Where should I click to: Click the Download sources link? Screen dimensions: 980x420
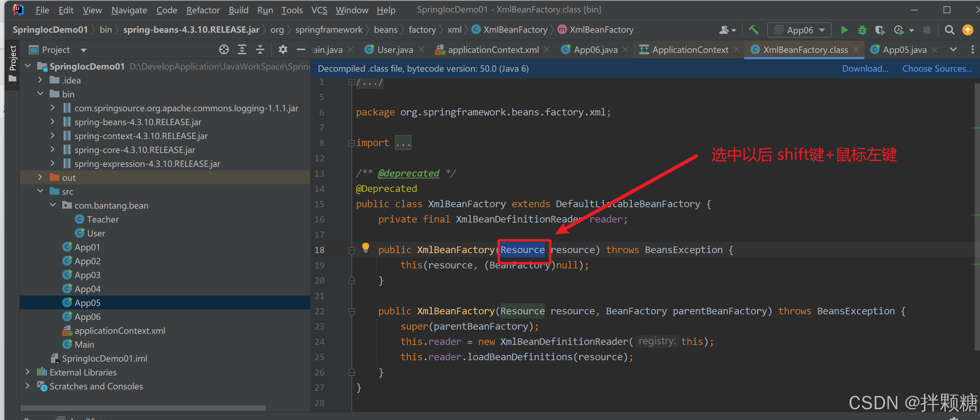tap(865, 68)
